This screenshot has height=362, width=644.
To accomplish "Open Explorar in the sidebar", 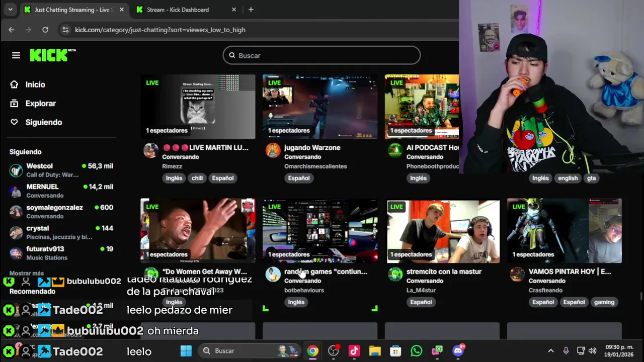I will click(x=40, y=103).
